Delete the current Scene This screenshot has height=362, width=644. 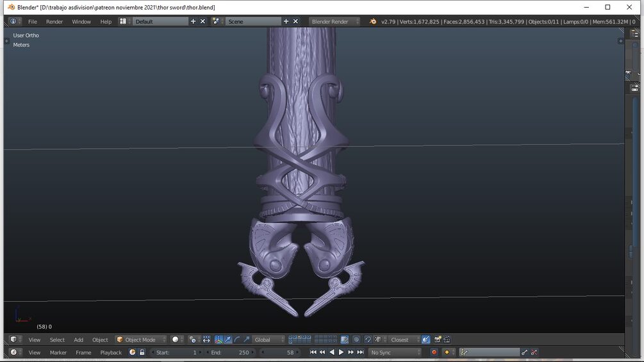coord(295,21)
